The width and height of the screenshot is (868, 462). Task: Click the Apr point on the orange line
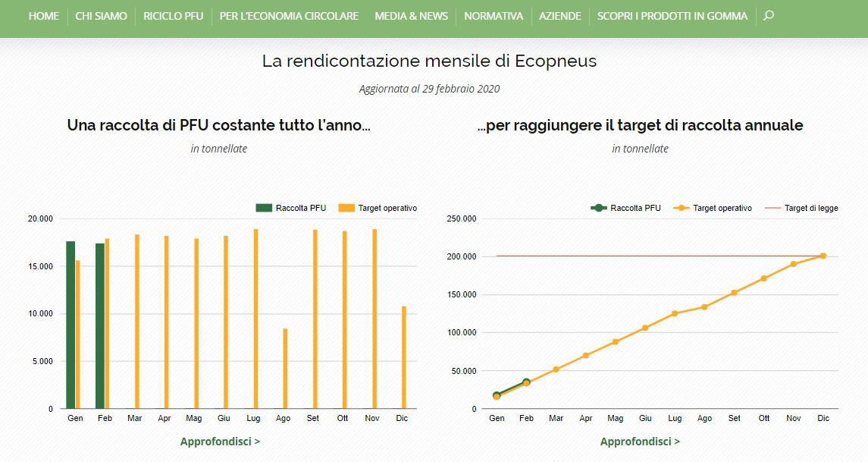pyautogui.click(x=586, y=356)
